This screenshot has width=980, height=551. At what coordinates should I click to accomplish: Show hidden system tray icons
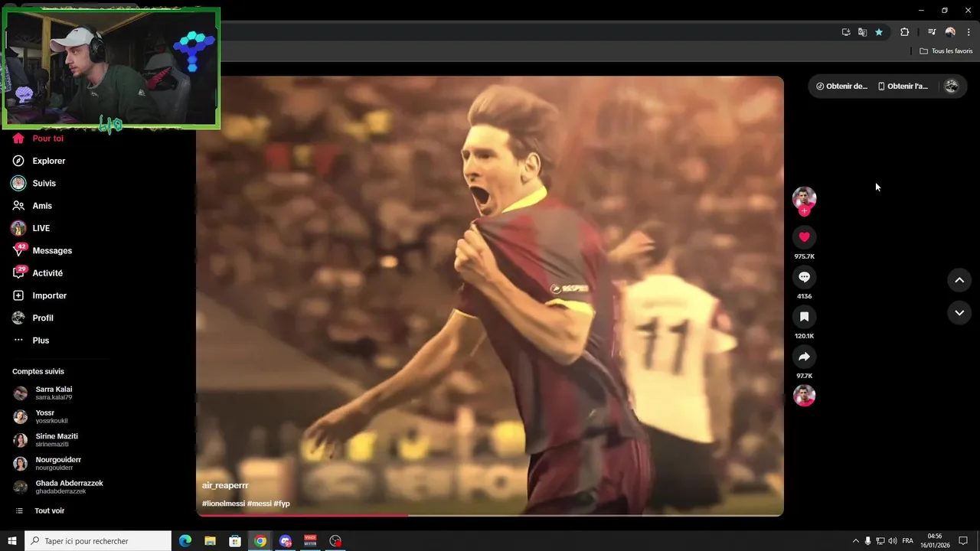(856, 541)
